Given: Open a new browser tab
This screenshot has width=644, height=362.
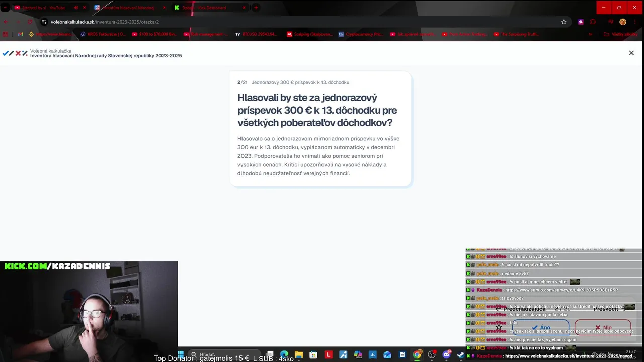Looking at the screenshot, I should click(256, 8).
